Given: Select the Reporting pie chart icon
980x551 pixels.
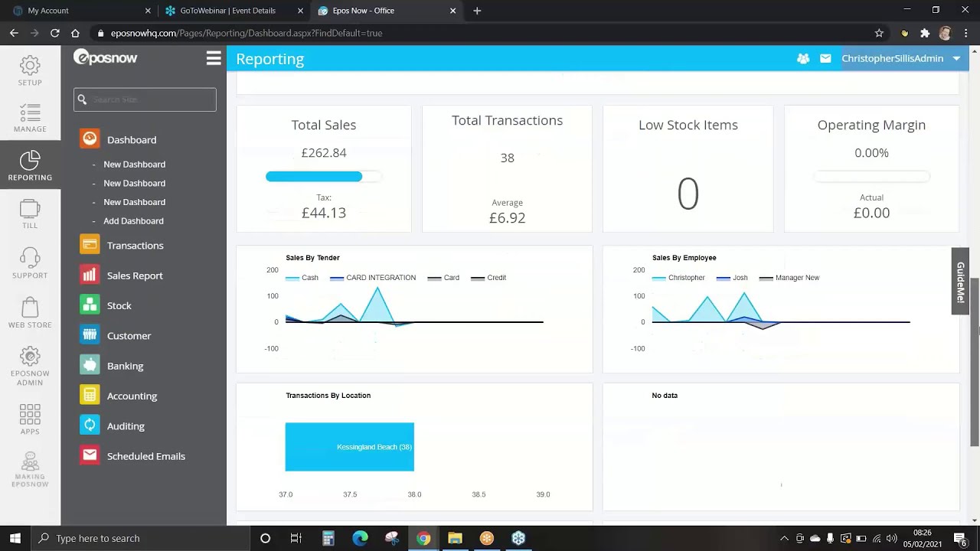Looking at the screenshot, I should point(30,160).
